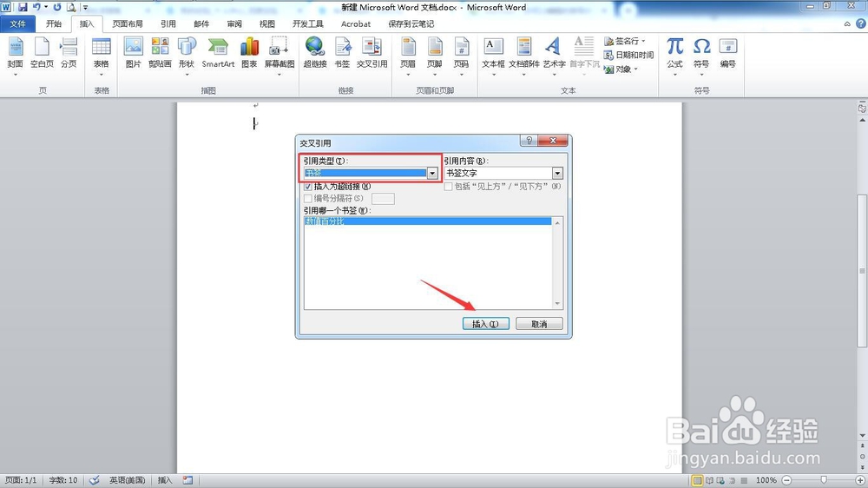This screenshot has height=488, width=868.
Task: Click the document vertical scrollbar
Action: pyautogui.click(x=862, y=272)
